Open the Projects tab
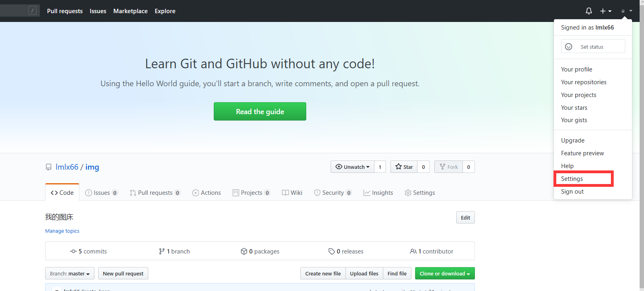 [251, 193]
